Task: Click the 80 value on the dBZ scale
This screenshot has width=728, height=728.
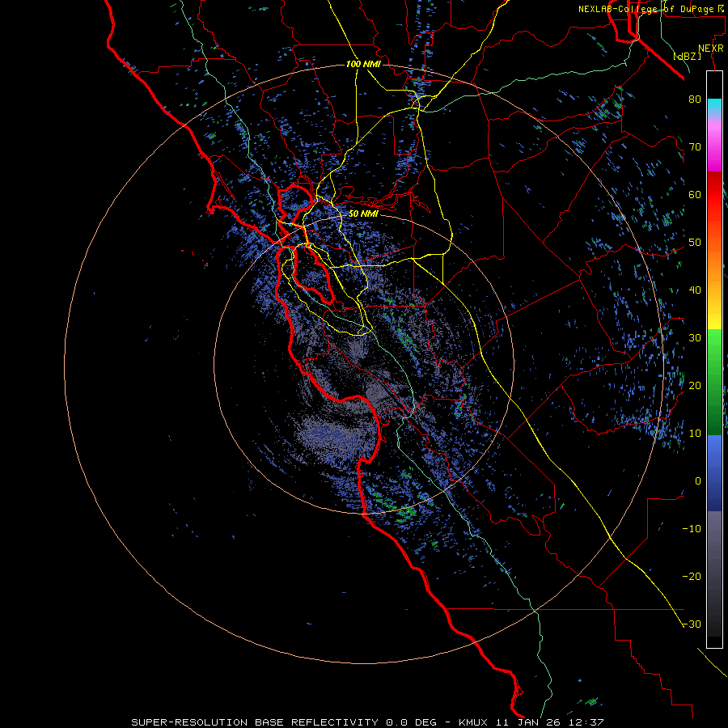Action: (x=695, y=99)
